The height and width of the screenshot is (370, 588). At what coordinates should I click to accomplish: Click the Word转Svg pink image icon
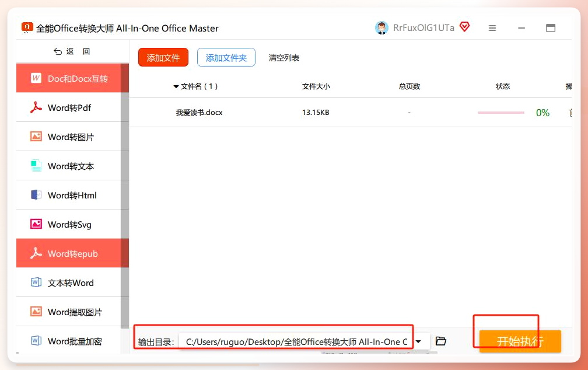click(36, 224)
